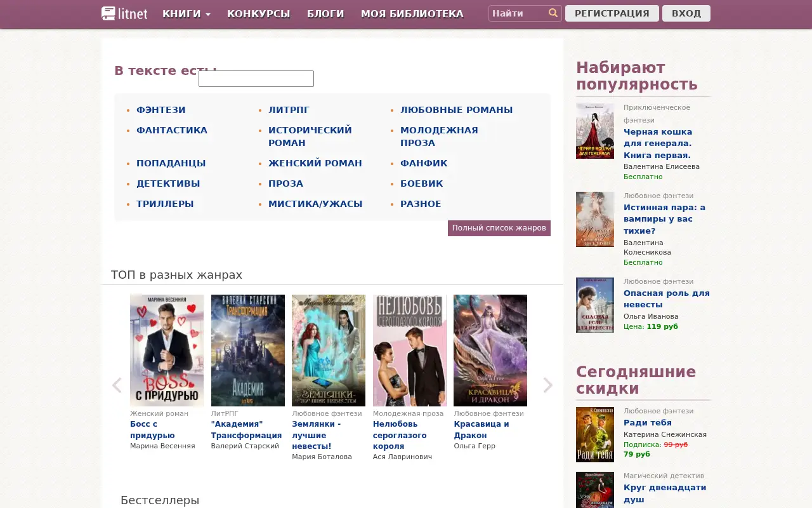This screenshot has width=812, height=508.
Task: Select the РАЗНОЕ genre link
Action: pyautogui.click(x=421, y=204)
